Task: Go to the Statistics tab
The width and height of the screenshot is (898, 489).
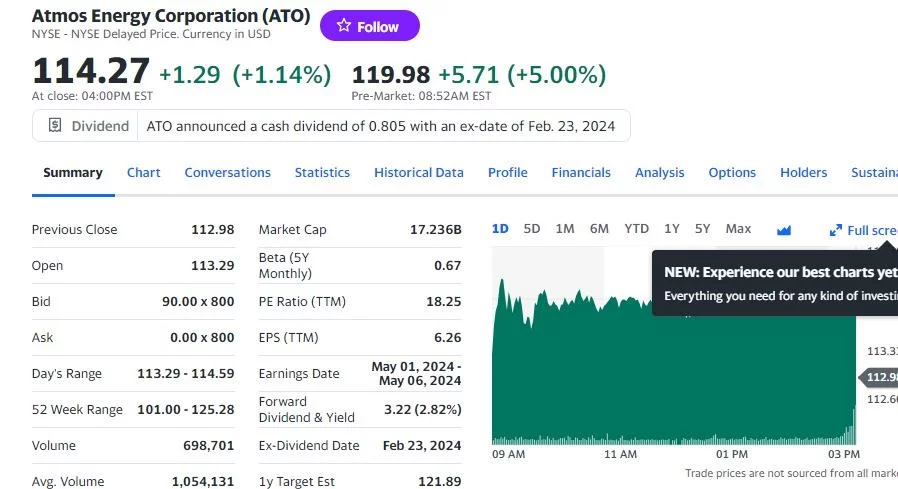Action: point(322,172)
